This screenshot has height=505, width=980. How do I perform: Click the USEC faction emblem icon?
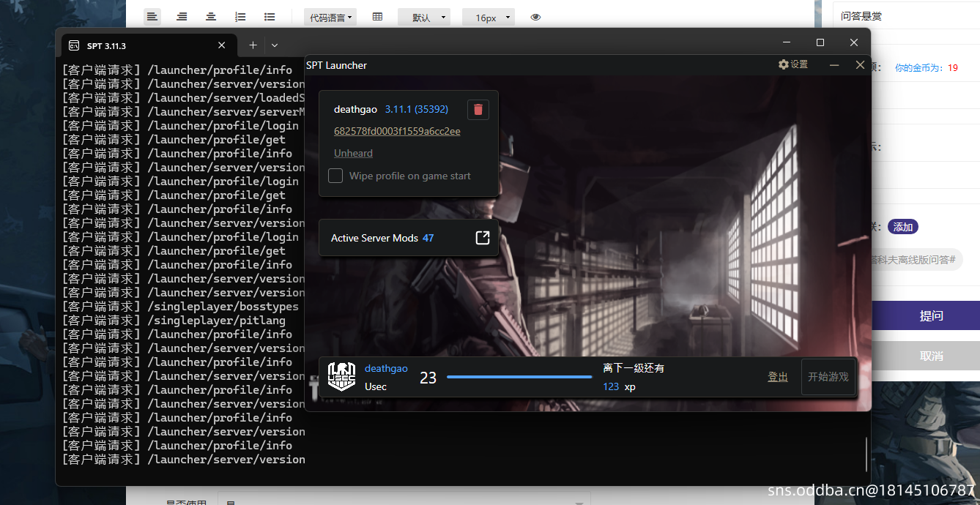341,377
